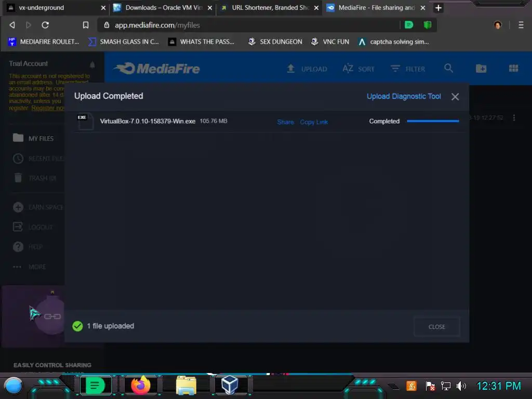Click the completed upload progress bar
Viewport: 532px width, 399px height.
433,121
